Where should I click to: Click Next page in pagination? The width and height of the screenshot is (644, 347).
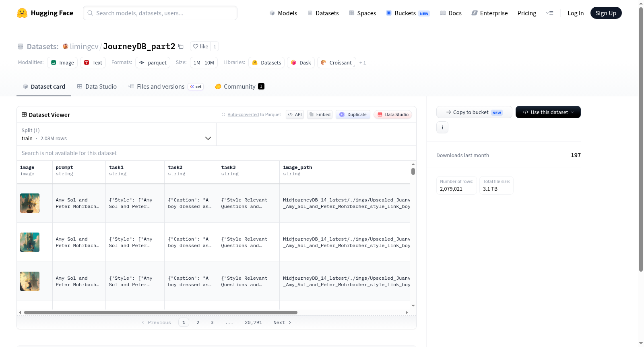[x=282, y=322]
